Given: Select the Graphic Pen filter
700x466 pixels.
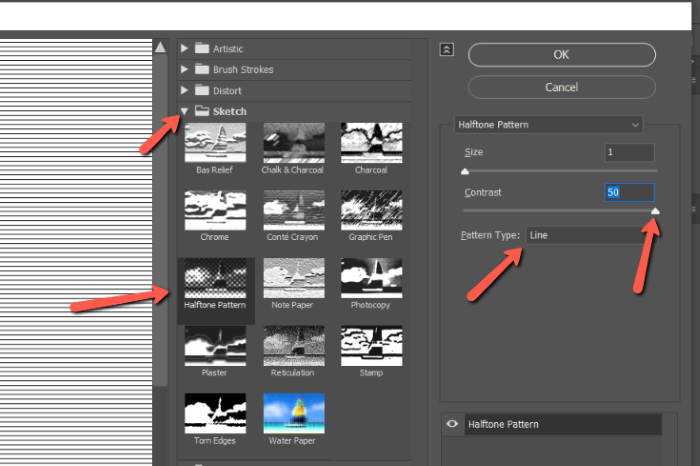Looking at the screenshot, I should coord(371,211).
